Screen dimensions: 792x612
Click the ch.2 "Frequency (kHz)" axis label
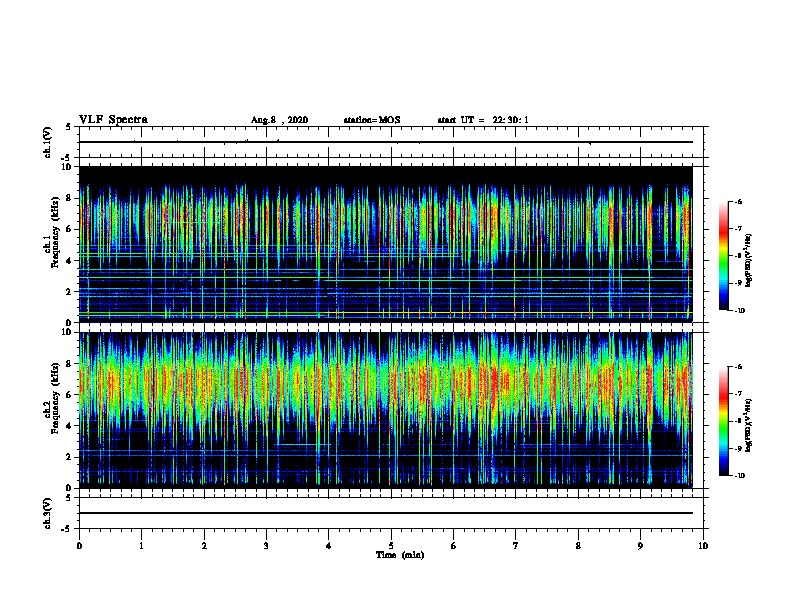[55, 398]
